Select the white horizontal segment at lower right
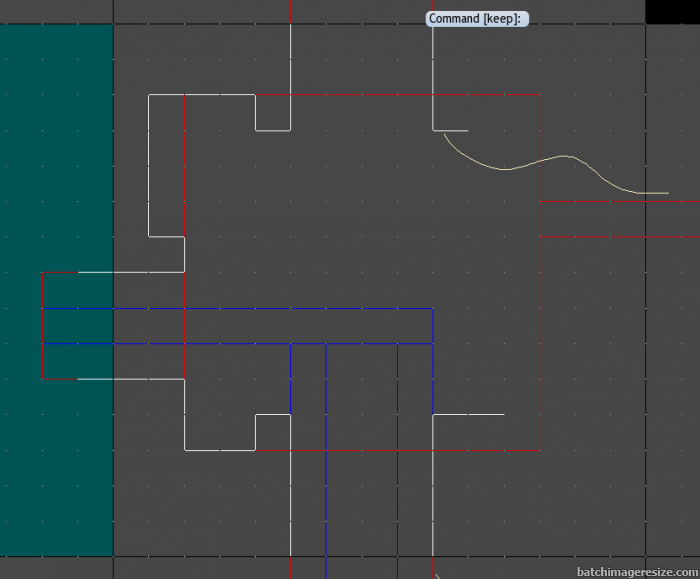This screenshot has height=579, width=700. (468, 414)
